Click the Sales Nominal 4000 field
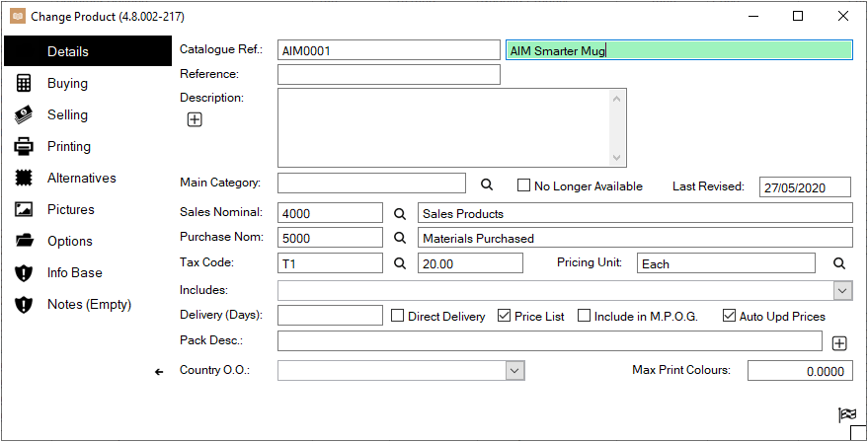The width and height of the screenshot is (868, 442). (330, 213)
